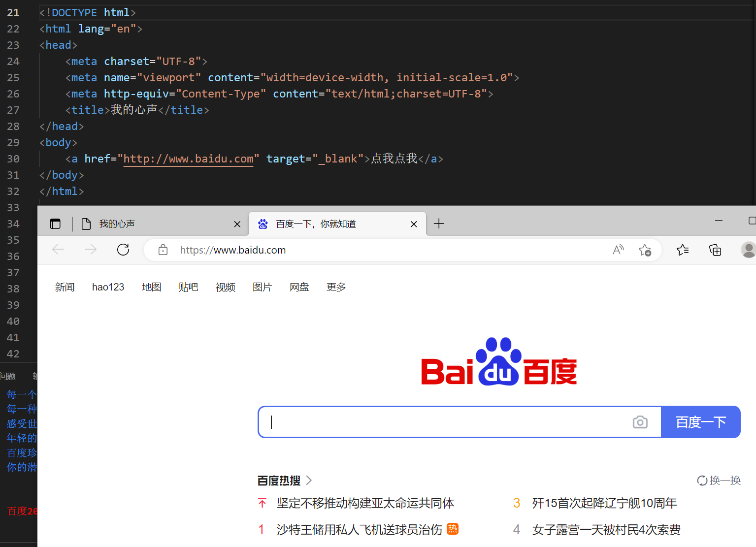Click the address bar URL
This screenshot has height=547, width=756.
232,250
